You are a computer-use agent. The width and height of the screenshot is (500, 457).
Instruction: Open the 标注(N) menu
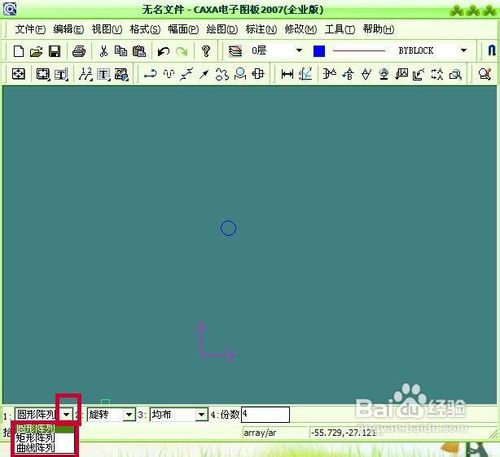pos(261,29)
